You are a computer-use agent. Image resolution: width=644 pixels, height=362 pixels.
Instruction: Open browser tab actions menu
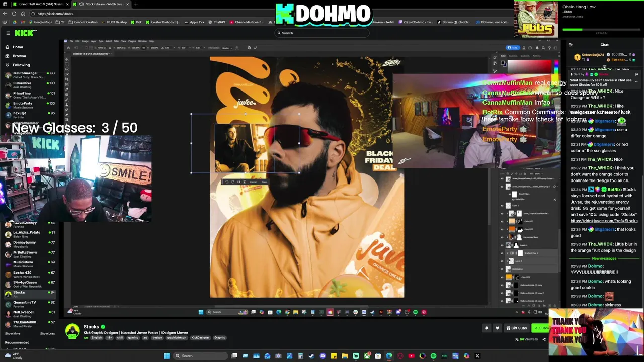(x=4, y=4)
